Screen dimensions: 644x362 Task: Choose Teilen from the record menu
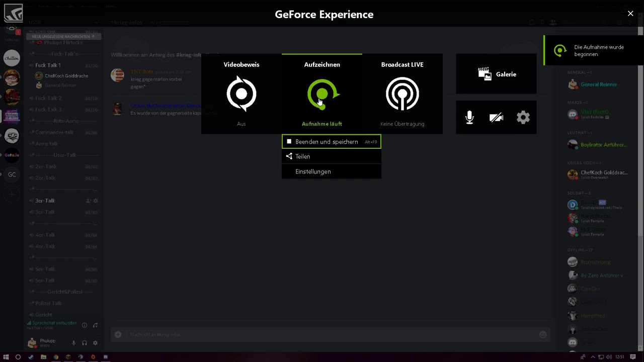click(332, 156)
